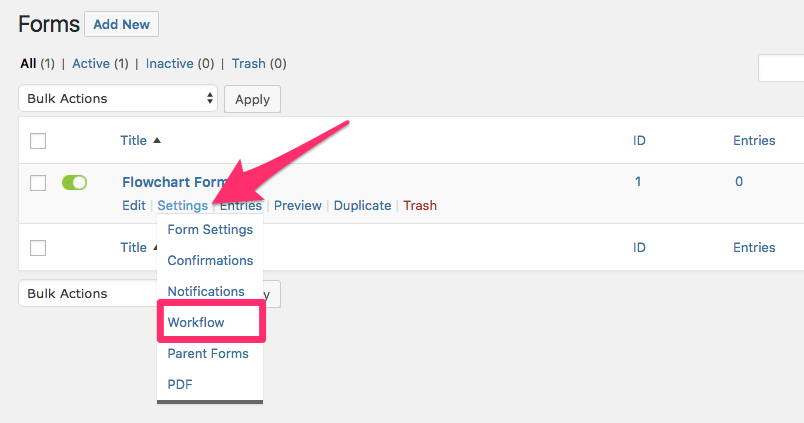Open the Trash filter link
The image size is (804, 423).
coord(249,64)
